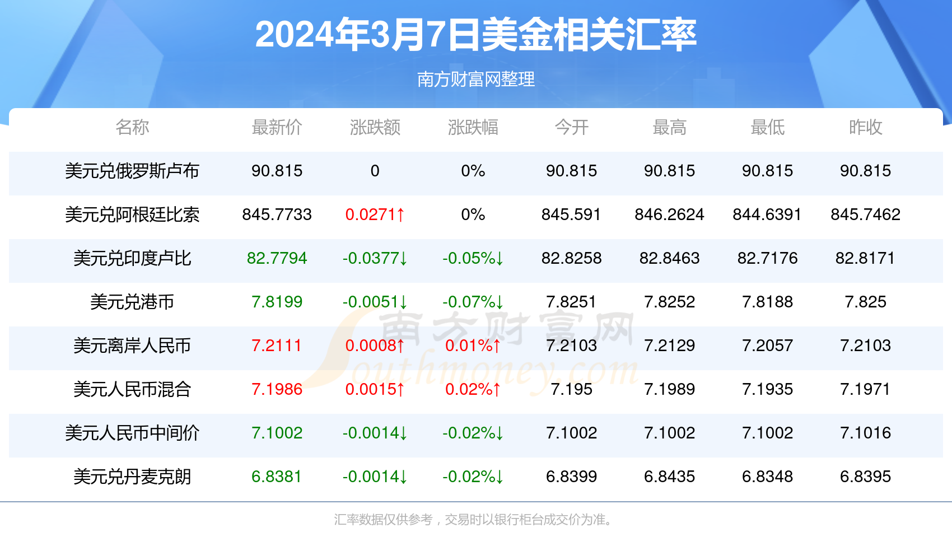Click the row name 美元人民币中间价
Image resolution: width=952 pixels, height=560 pixels.
click(x=132, y=433)
